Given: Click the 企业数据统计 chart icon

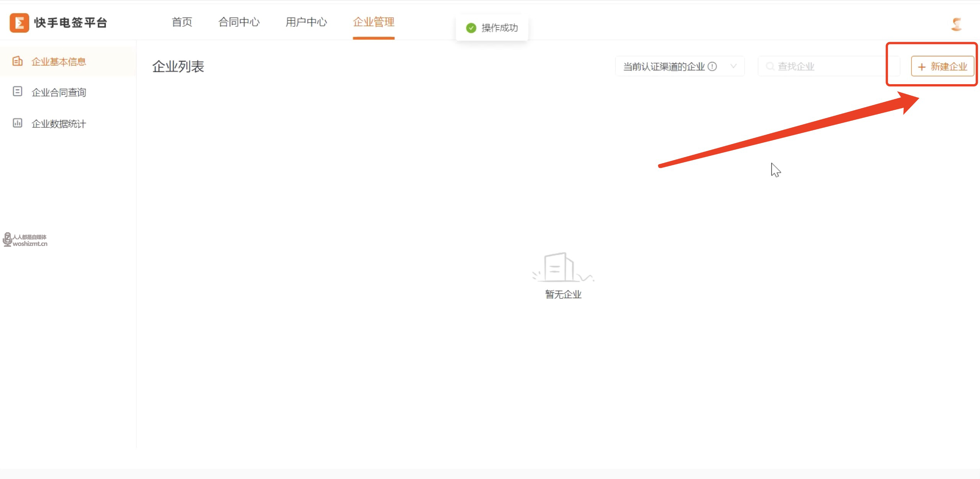Looking at the screenshot, I should click(x=18, y=123).
